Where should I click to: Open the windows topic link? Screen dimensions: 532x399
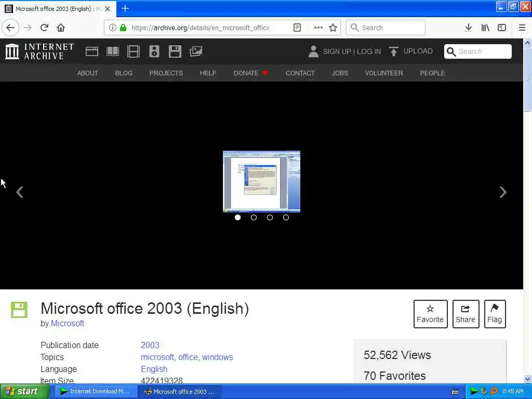[218, 357]
